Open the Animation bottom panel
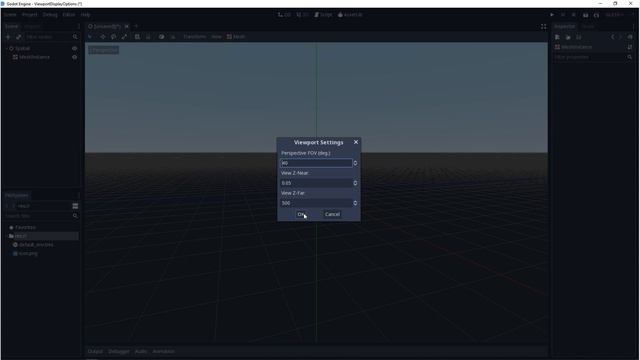This screenshot has height=360, width=640. pos(163,351)
